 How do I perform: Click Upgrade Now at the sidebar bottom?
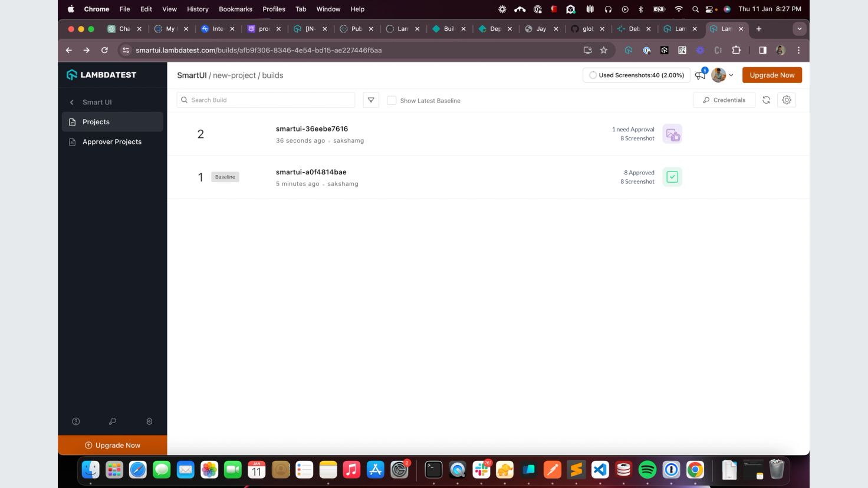click(112, 445)
